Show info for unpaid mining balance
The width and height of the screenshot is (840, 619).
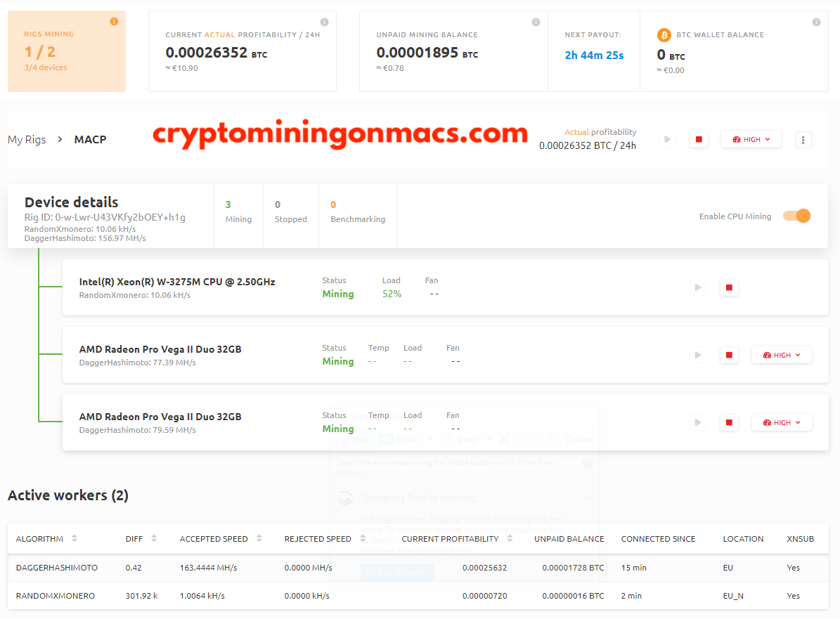[536, 22]
